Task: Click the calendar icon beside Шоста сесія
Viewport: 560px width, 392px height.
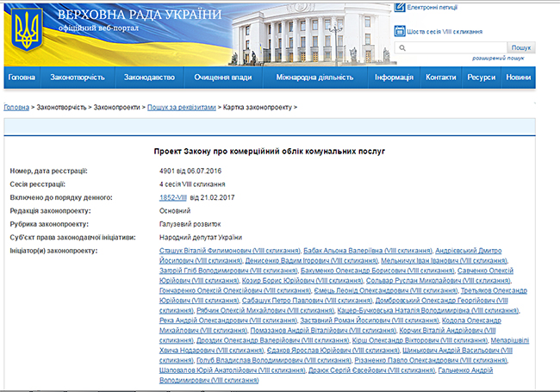Action: coord(401,31)
